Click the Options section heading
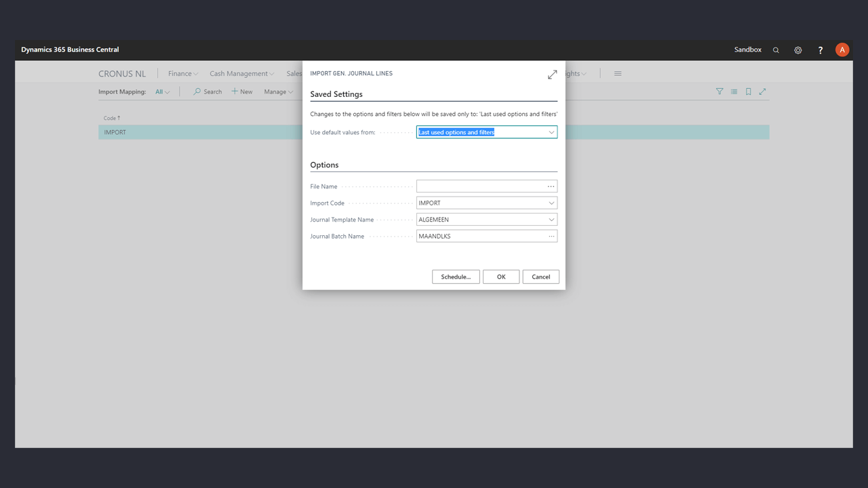 coord(324,165)
